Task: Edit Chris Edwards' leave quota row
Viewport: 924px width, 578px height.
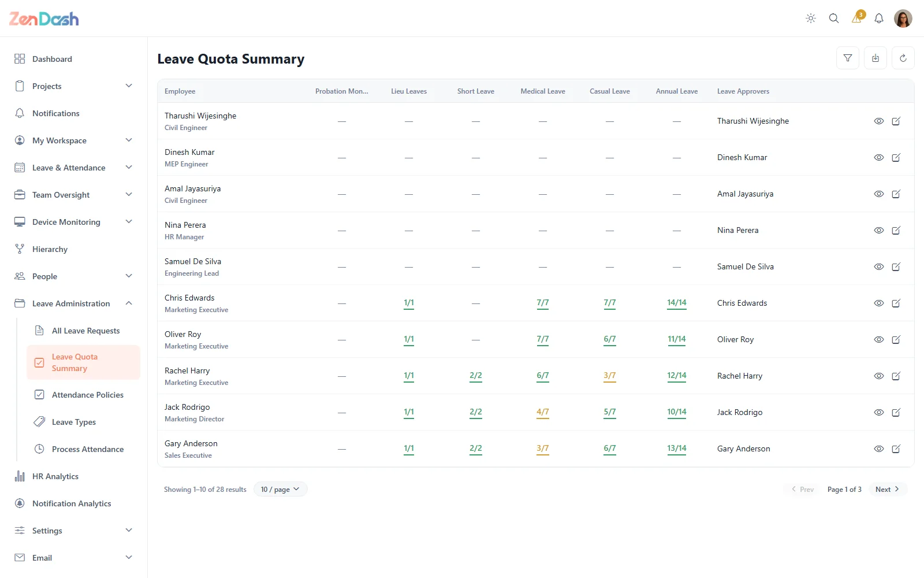Action: tap(896, 303)
